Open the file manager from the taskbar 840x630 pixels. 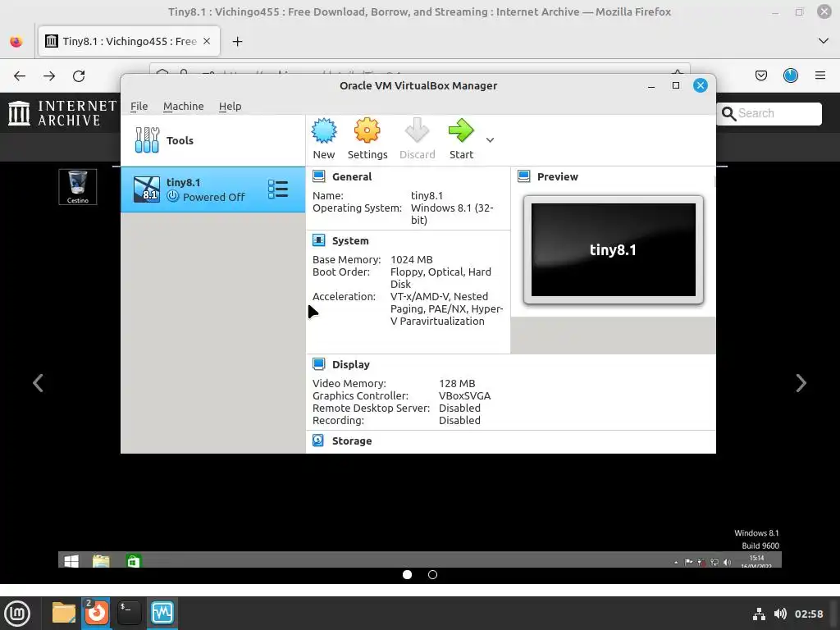[64, 613]
